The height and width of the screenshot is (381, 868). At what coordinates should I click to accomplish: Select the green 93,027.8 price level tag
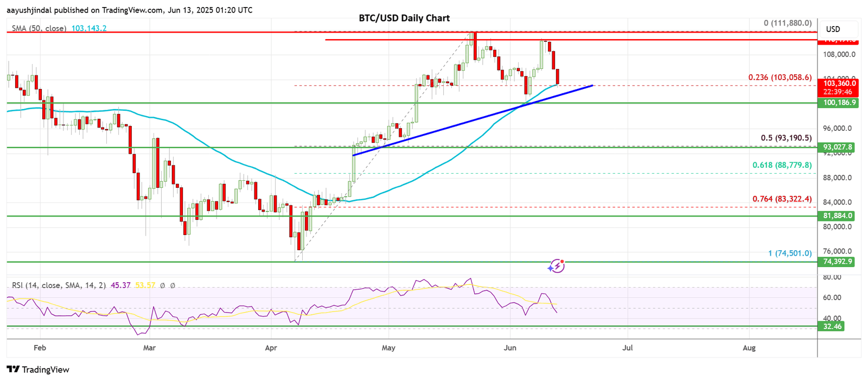pos(839,147)
